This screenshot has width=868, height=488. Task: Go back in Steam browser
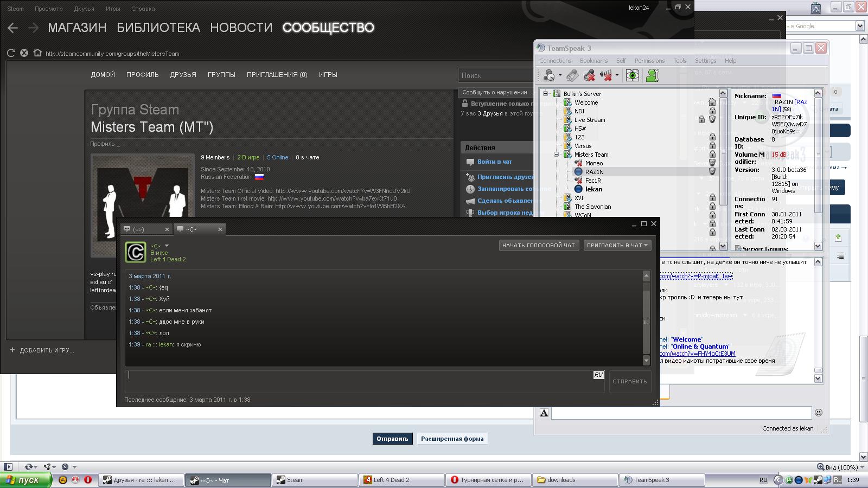13,28
